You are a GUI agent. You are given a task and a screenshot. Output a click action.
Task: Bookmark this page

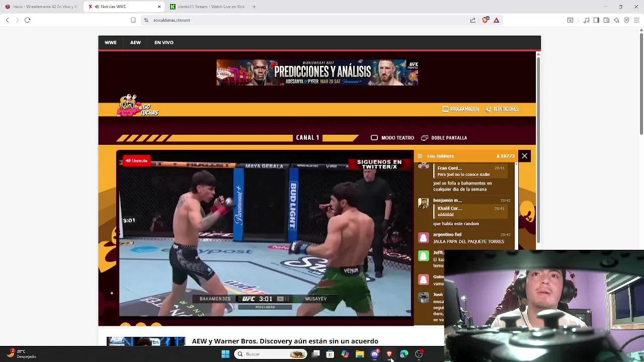coord(133,20)
